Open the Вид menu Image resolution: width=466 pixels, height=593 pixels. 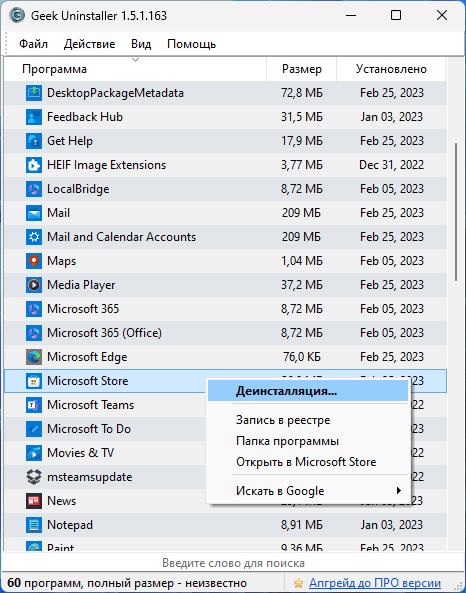(141, 44)
